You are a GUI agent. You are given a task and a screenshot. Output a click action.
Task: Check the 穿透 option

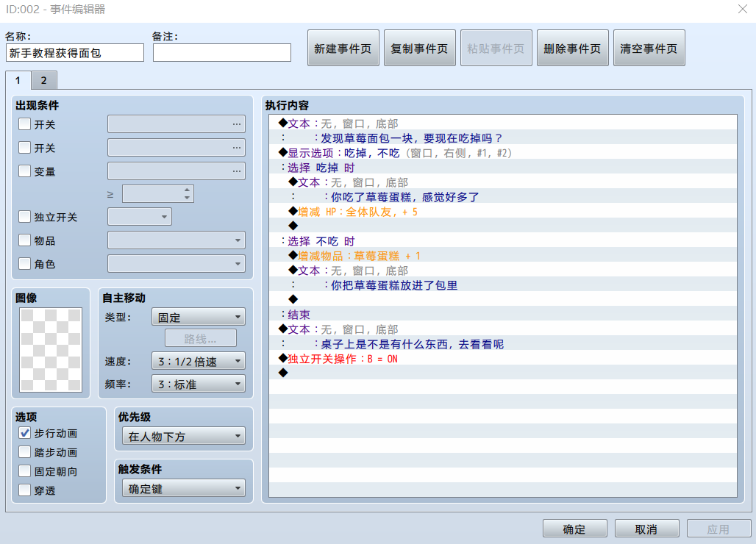tap(24, 490)
